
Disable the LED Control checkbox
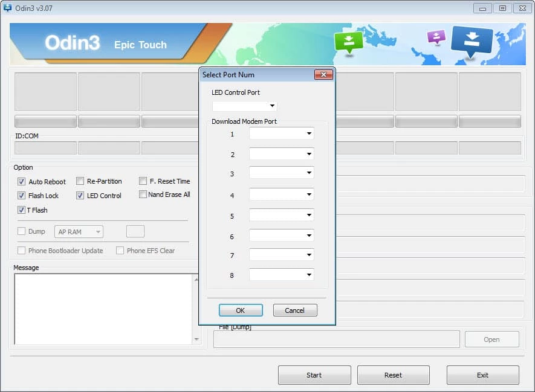pos(80,196)
